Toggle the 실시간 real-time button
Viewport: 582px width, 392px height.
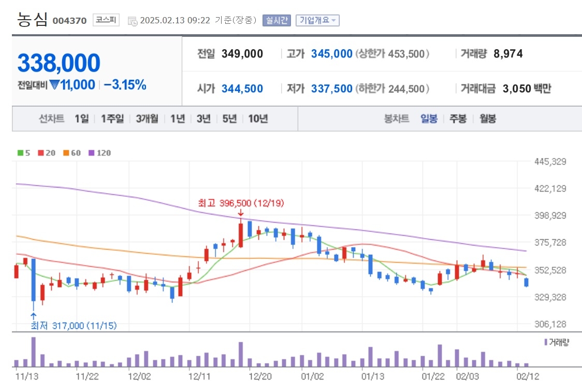277,20
